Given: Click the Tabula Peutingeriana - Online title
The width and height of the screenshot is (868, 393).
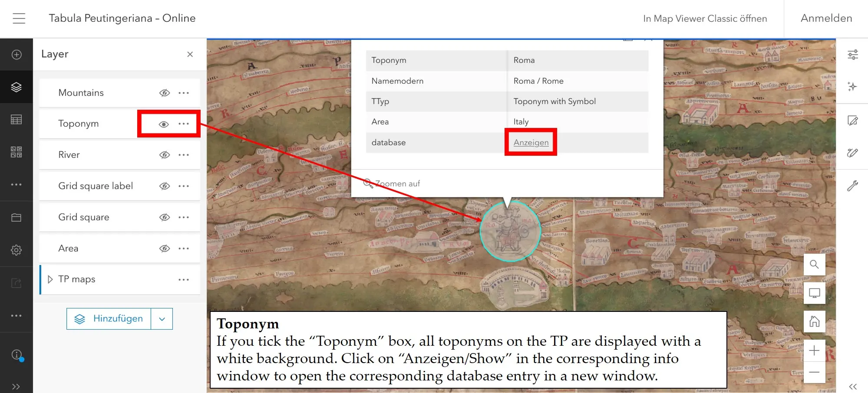Looking at the screenshot, I should 122,18.
